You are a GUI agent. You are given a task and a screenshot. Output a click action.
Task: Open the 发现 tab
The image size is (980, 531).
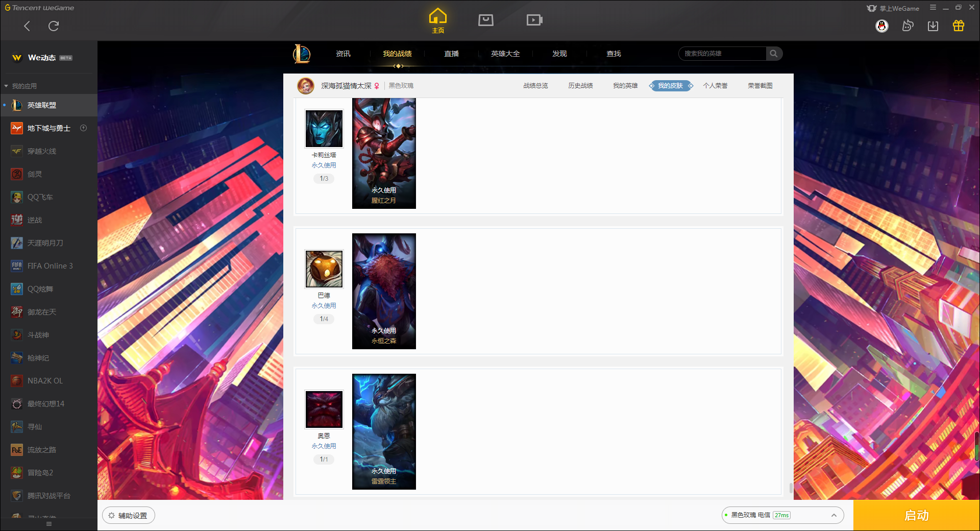point(559,54)
